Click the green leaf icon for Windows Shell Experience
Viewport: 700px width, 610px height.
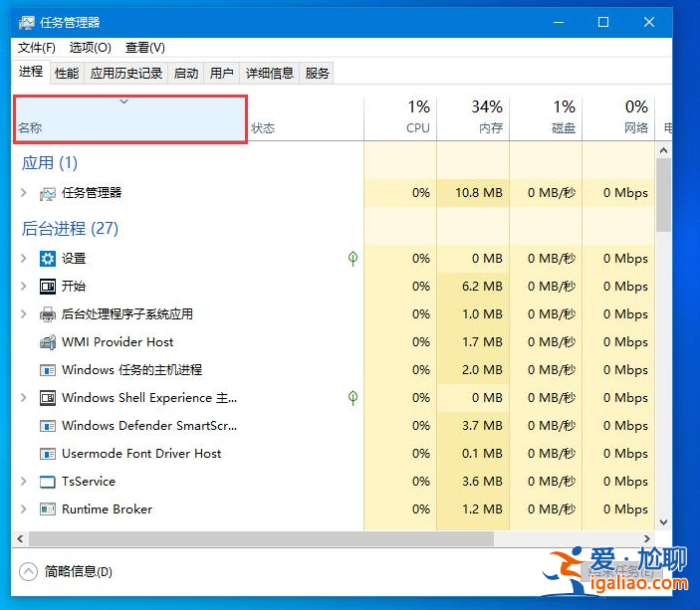(352, 398)
